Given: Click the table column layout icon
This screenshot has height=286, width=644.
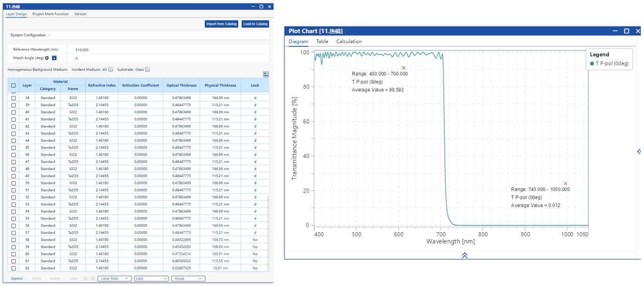Looking at the screenshot, I should [266, 74].
